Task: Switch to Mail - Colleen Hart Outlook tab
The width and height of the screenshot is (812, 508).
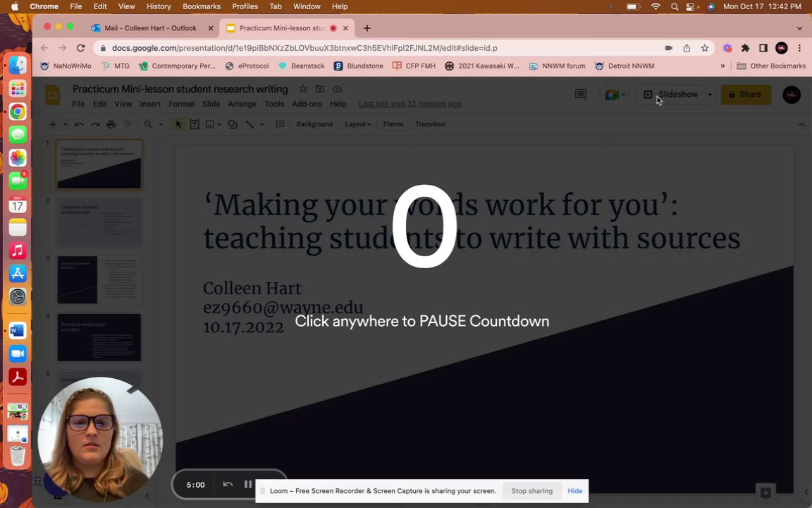Action: 152,28
